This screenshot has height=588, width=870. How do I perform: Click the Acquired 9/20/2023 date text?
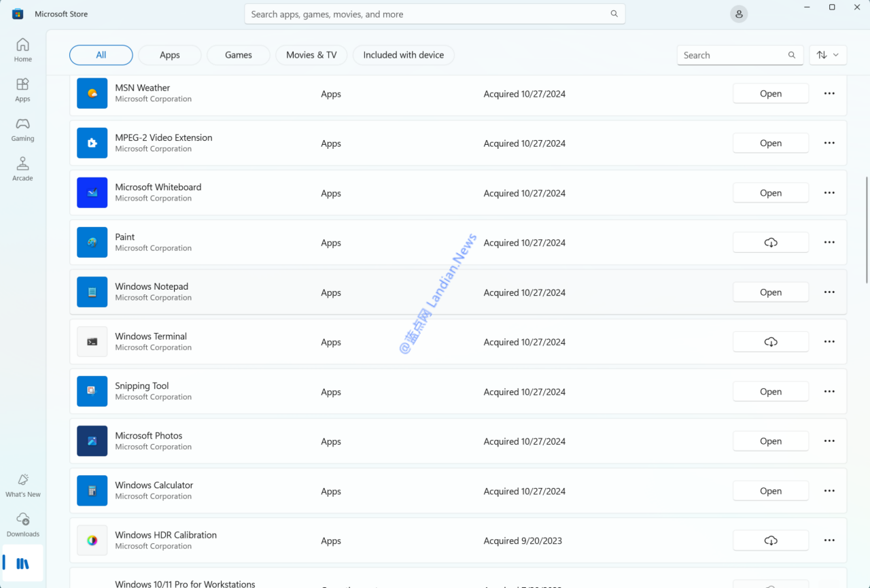tap(523, 540)
